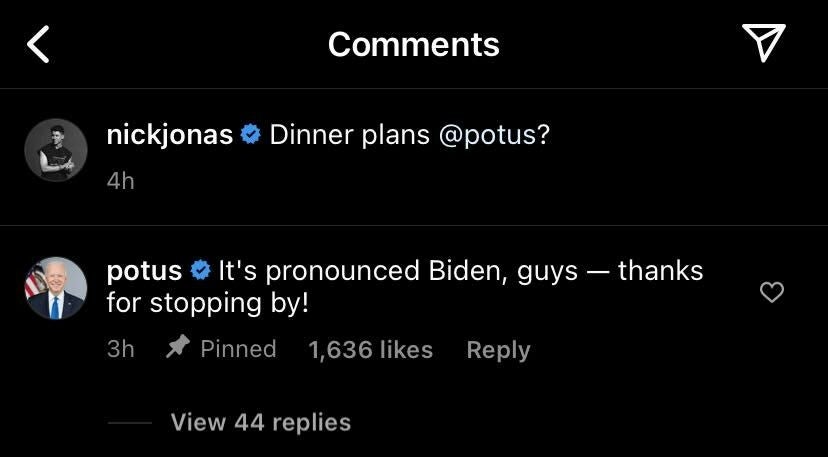Viewport: 828px width, 457px height.
Task: View the 1,636 likes list
Action: (370, 349)
